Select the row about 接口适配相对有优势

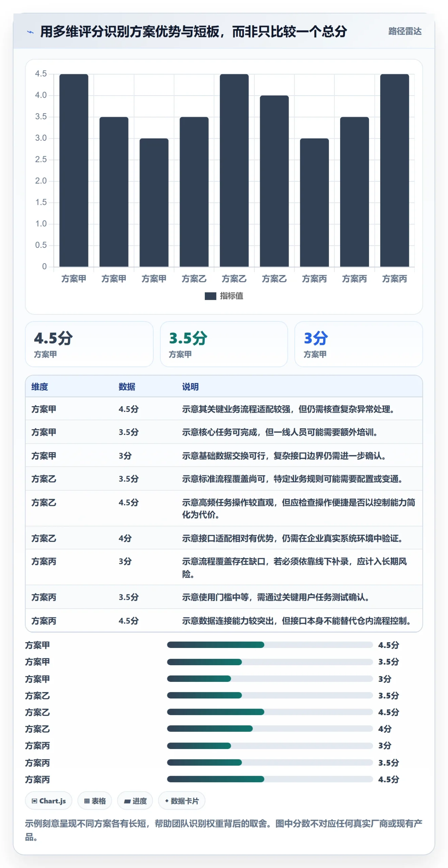(224, 538)
